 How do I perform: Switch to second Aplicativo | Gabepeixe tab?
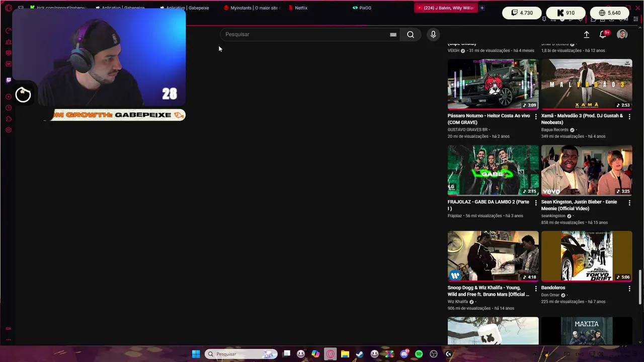(185, 8)
